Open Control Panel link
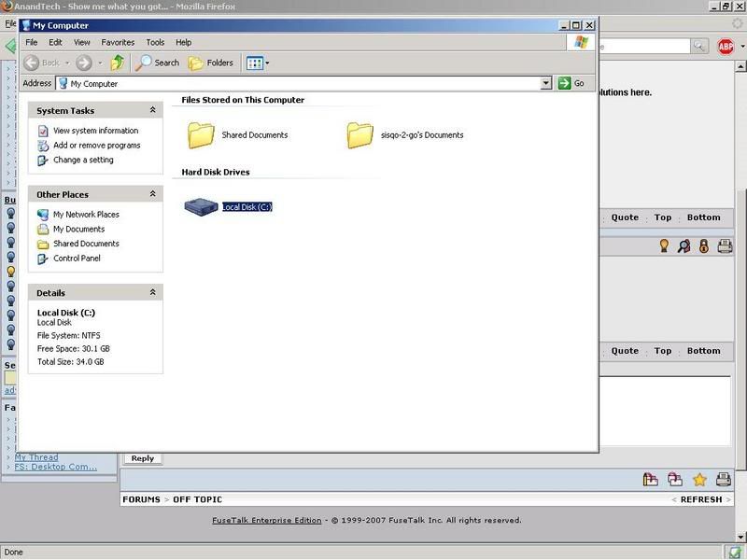 [77, 259]
